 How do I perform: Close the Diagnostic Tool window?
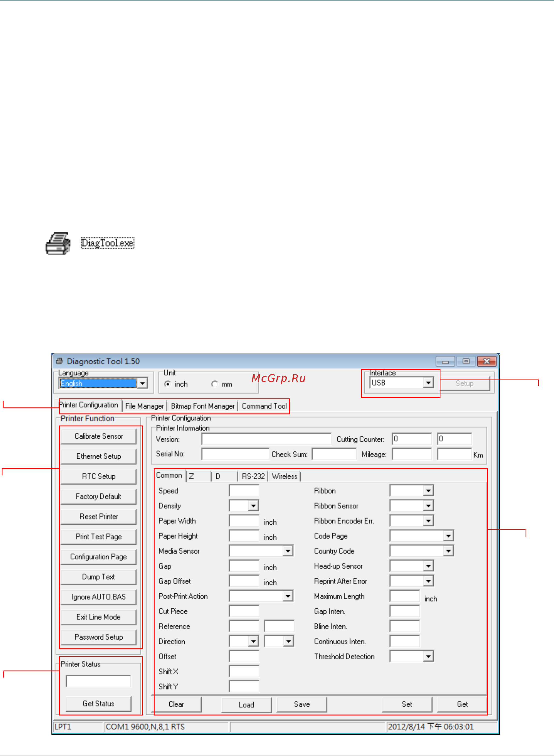pos(487,361)
